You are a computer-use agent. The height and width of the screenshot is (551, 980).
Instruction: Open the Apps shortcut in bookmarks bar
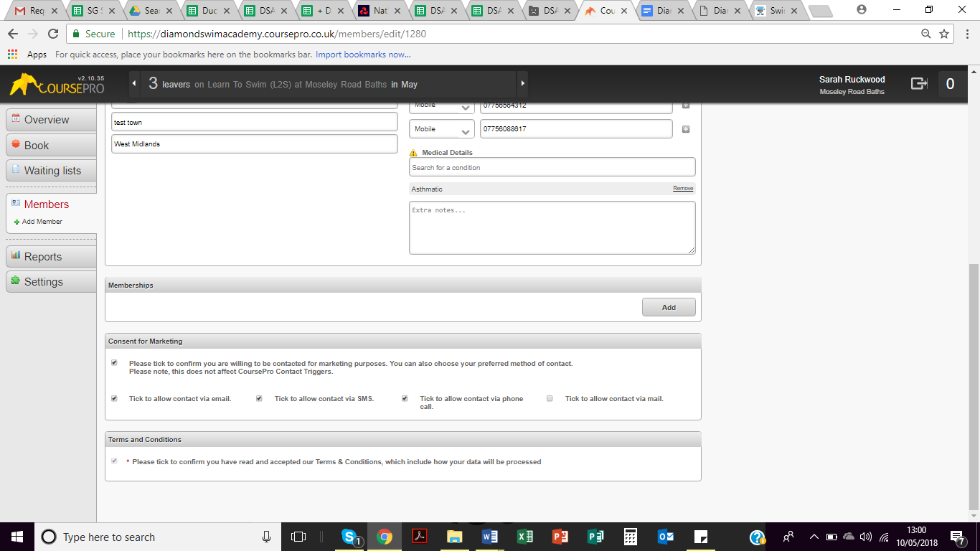pos(27,55)
